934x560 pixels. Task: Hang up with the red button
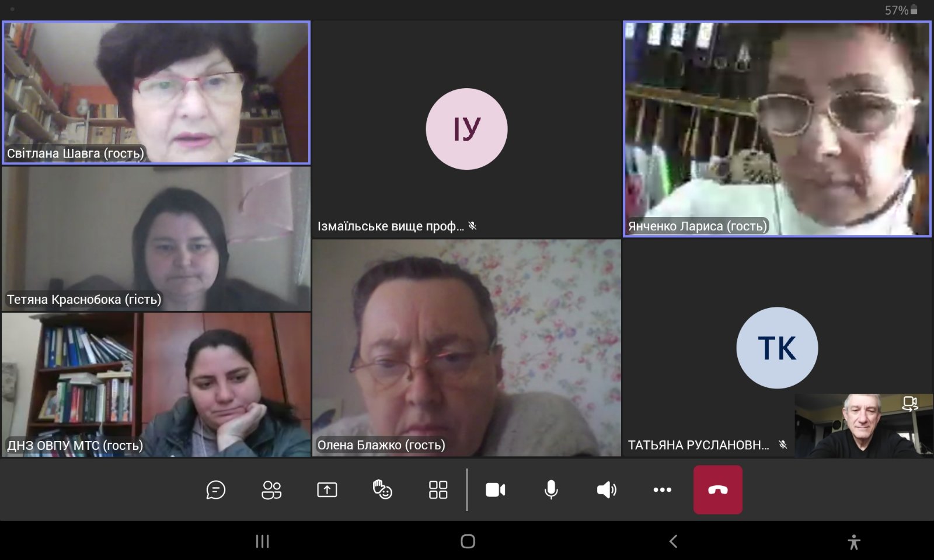pyautogui.click(x=717, y=490)
